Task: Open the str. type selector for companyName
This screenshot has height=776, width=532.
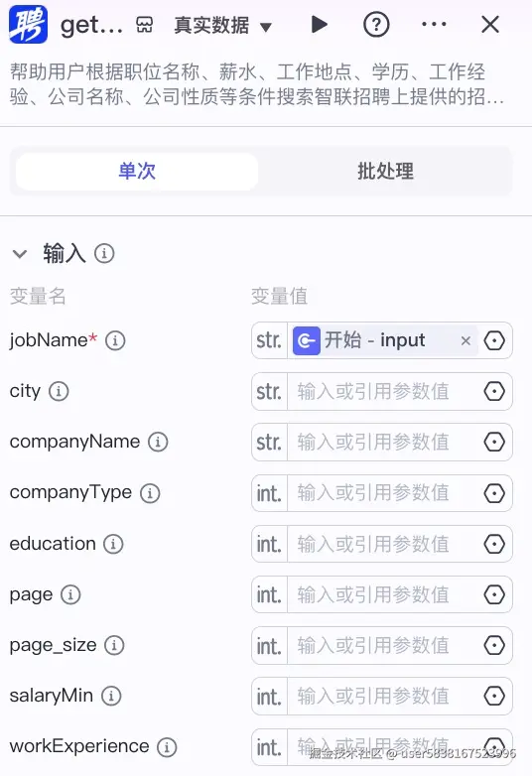Action: coord(269,442)
